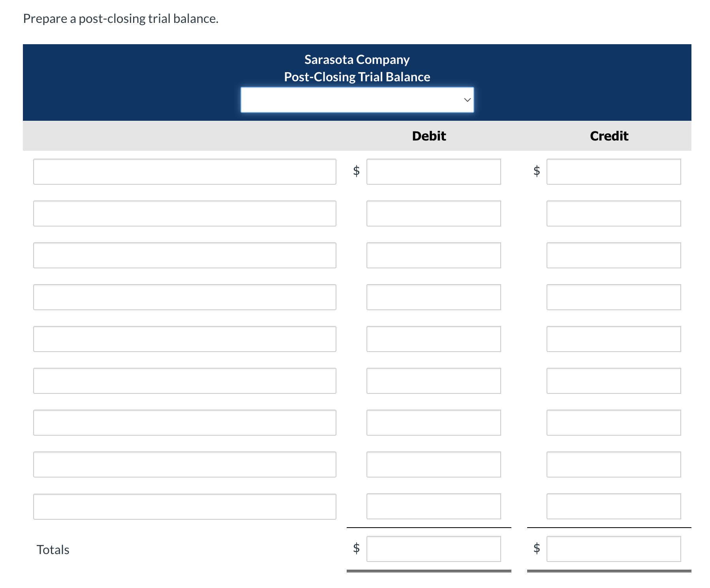Click the seventh row Credit amount field
This screenshot has height=588, width=710.
pos(614,423)
